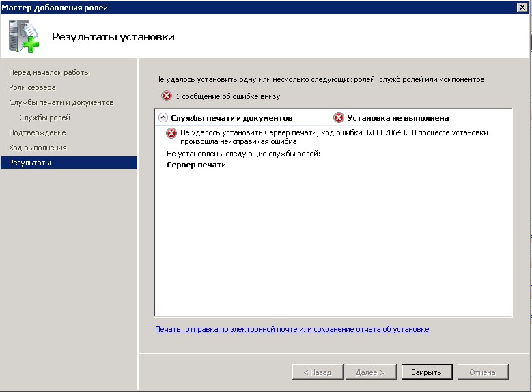Select the Службы ролей step
The width and height of the screenshot is (532, 392).
pos(45,117)
